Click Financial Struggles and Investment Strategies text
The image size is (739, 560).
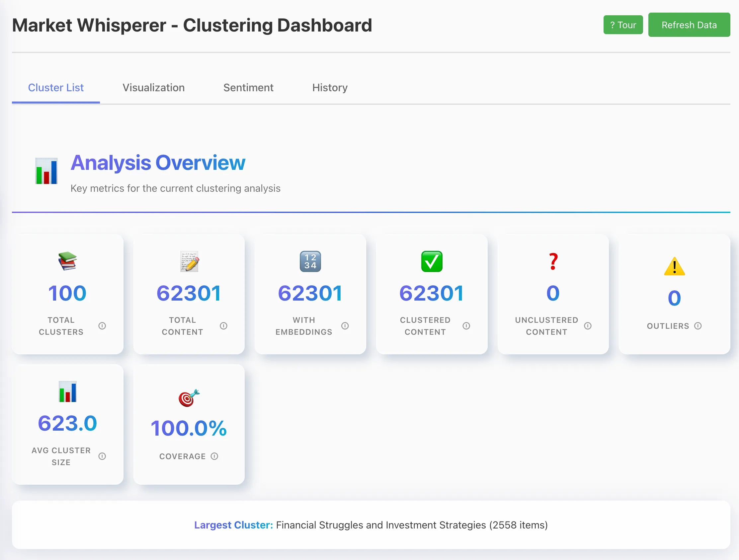pyautogui.click(x=381, y=525)
